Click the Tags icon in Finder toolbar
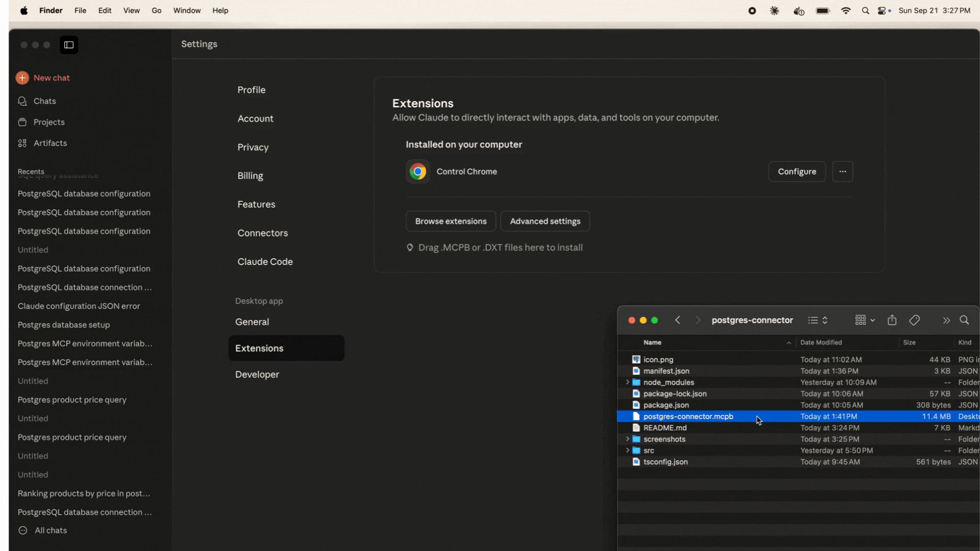The width and height of the screenshot is (980, 551). [914, 320]
